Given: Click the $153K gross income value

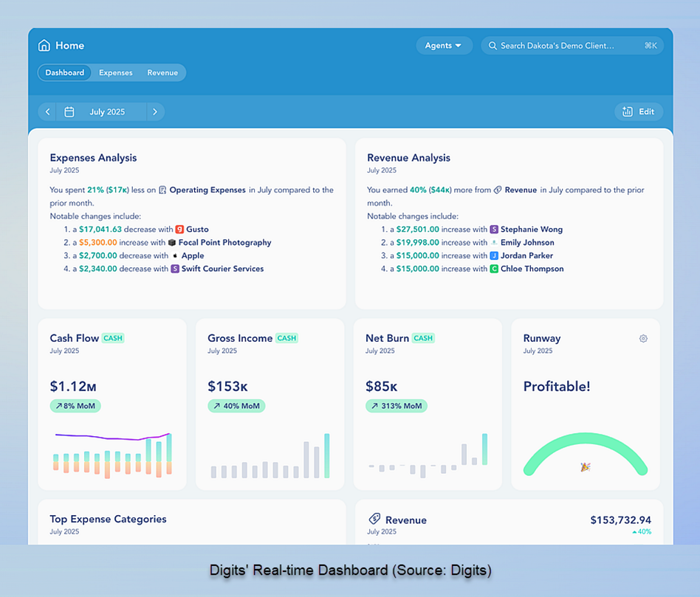Looking at the screenshot, I should pyautogui.click(x=227, y=387).
